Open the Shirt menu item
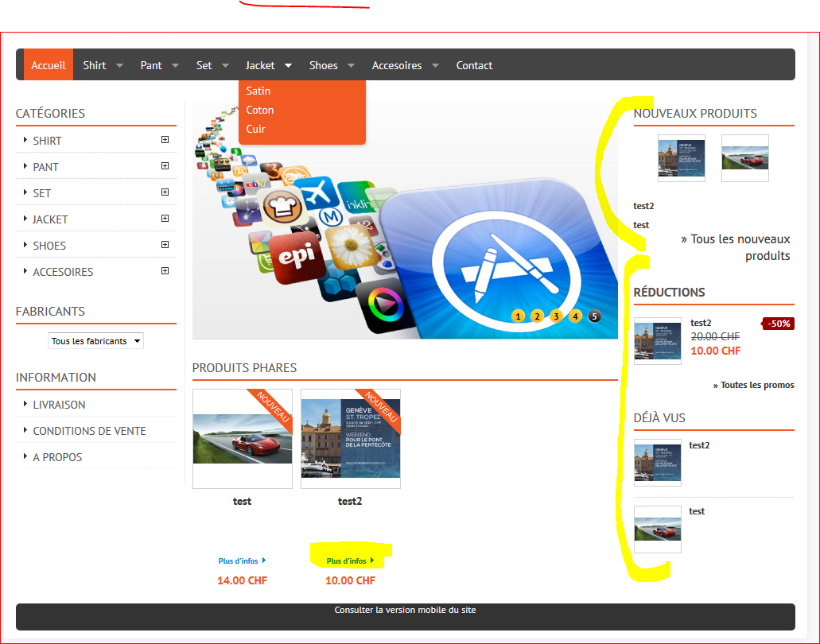Screen dimensions: 820x644 tap(94, 65)
